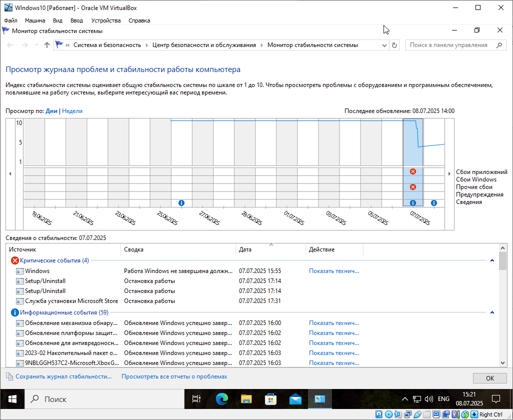Open the recent locations dropdown arrow
The width and height of the screenshot is (513, 420).
36,45
